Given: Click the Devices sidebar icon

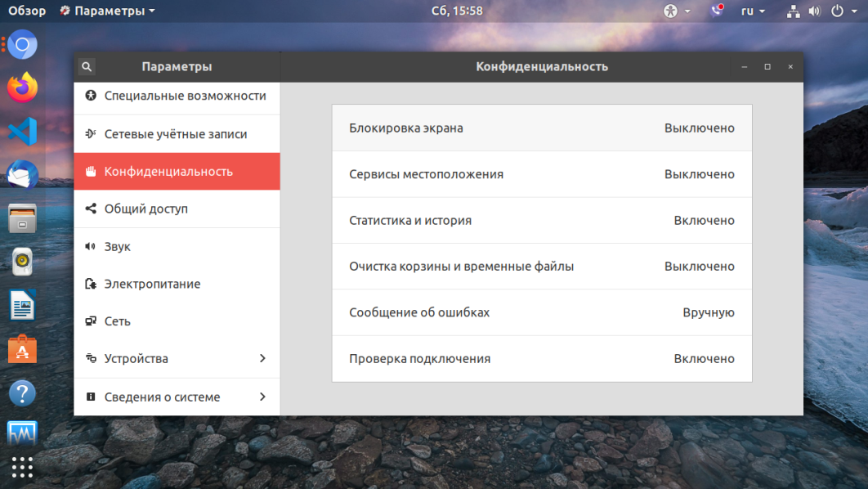Looking at the screenshot, I should [91, 358].
